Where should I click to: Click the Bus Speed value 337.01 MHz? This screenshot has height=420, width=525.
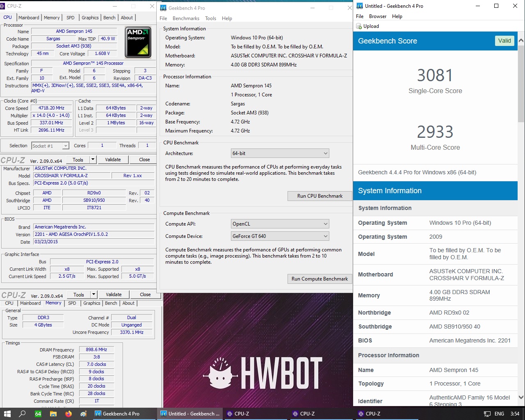(x=51, y=123)
